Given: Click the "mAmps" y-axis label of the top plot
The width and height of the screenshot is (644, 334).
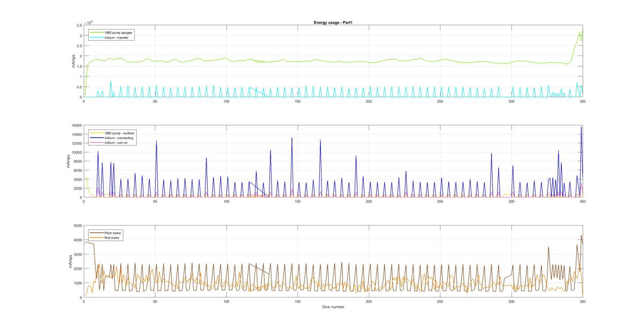Looking at the screenshot, I should click(x=73, y=61).
